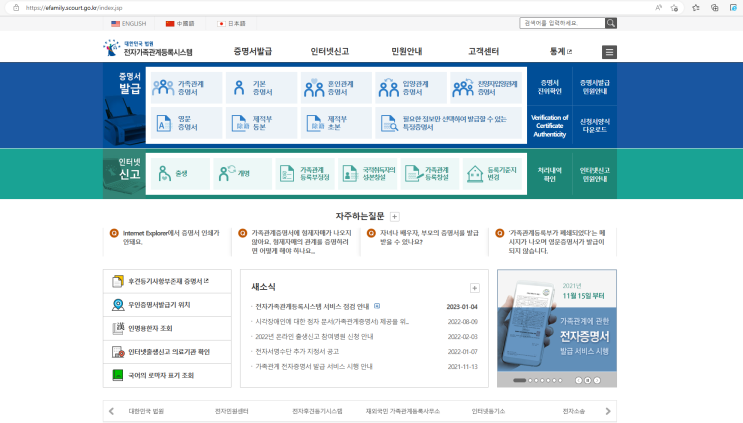This screenshot has width=743, height=423.
Task: Open the hamburger full menu icon
Action: (x=609, y=52)
